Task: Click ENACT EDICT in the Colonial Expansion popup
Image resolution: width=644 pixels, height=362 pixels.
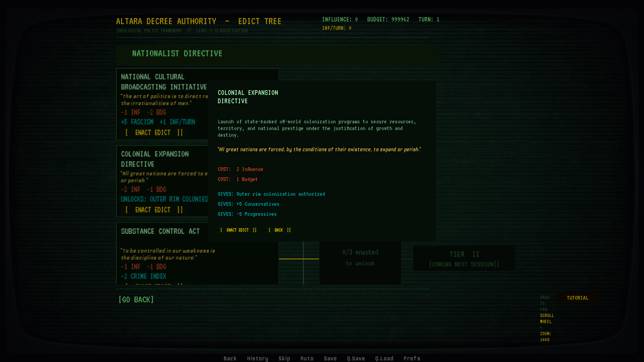Action: [238, 230]
